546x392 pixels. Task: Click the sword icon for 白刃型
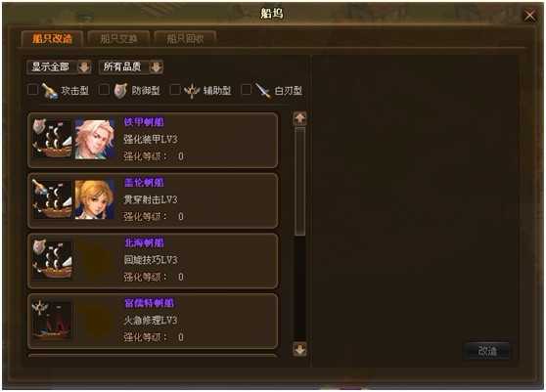click(262, 91)
